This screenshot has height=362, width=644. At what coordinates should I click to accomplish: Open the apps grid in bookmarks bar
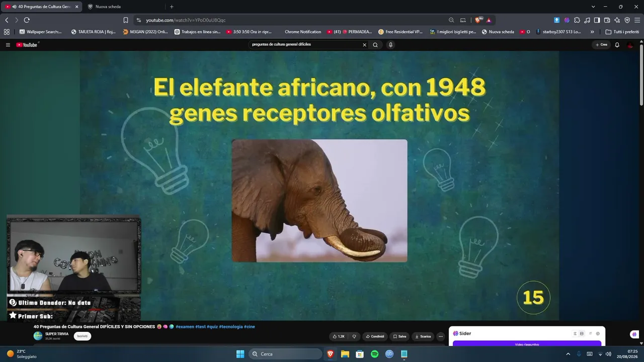[x=7, y=32]
